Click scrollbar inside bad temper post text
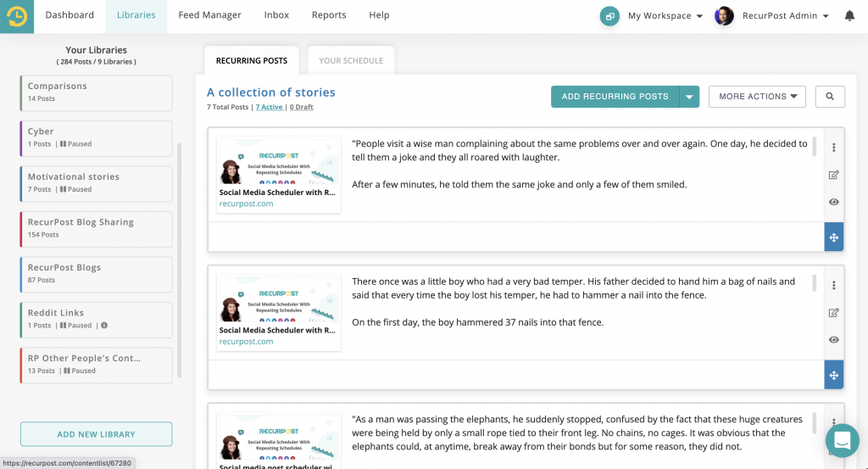The width and height of the screenshot is (868, 469). coord(814,283)
